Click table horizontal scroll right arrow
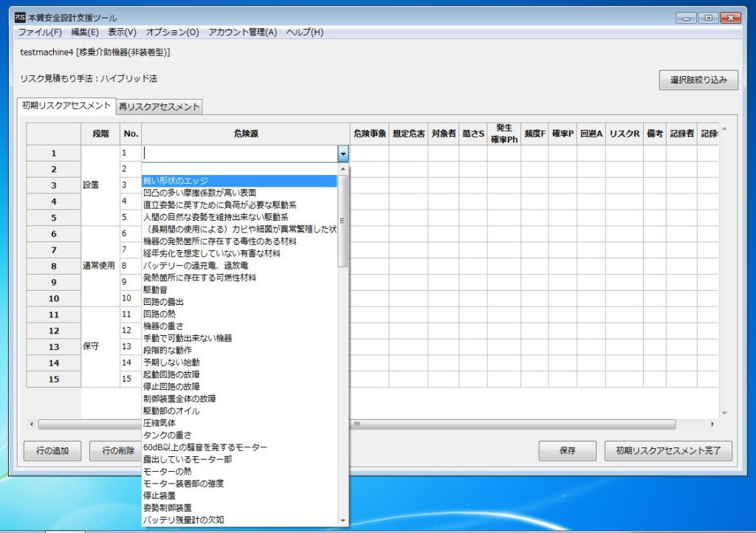Screen dimensions: 756x533 [712, 424]
